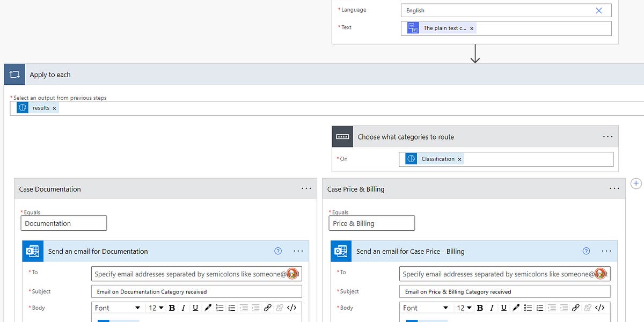The height and width of the screenshot is (322, 644).
Task: Click the Outlook icon on Send email for Documentation
Action: [x=33, y=251]
